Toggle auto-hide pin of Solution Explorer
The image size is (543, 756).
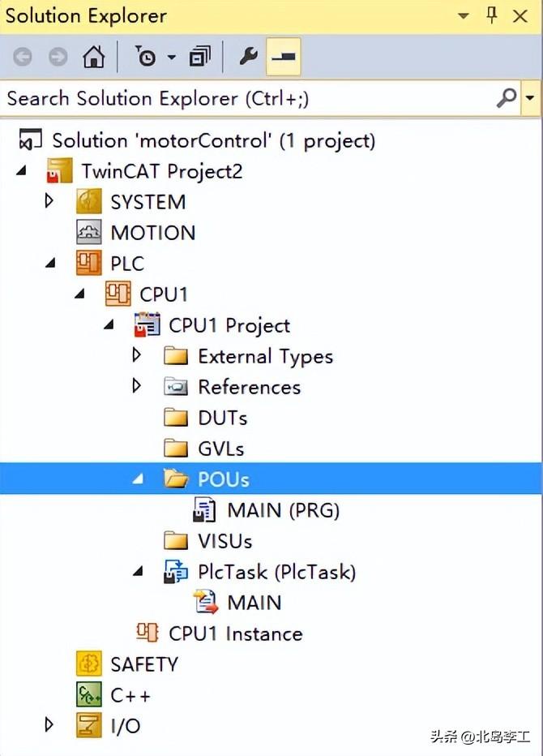tap(492, 15)
